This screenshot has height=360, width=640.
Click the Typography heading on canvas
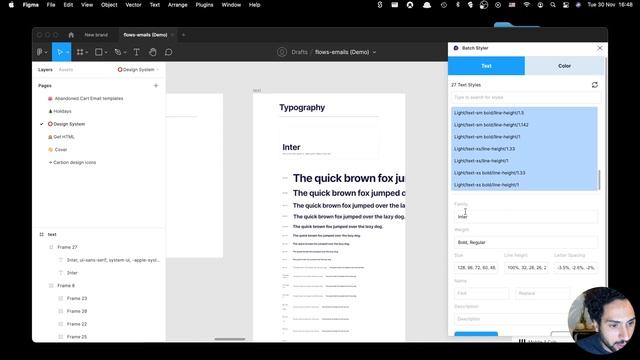point(302,107)
